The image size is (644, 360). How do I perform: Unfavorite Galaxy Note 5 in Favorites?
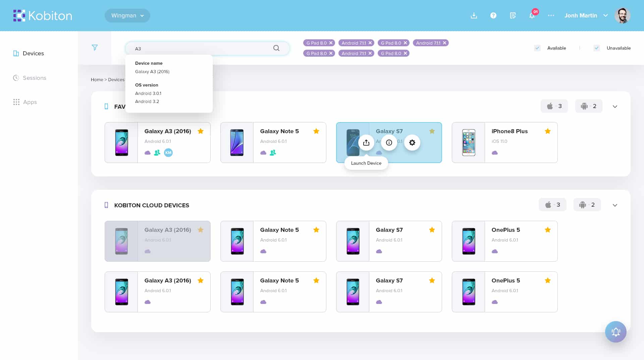click(316, 131)
